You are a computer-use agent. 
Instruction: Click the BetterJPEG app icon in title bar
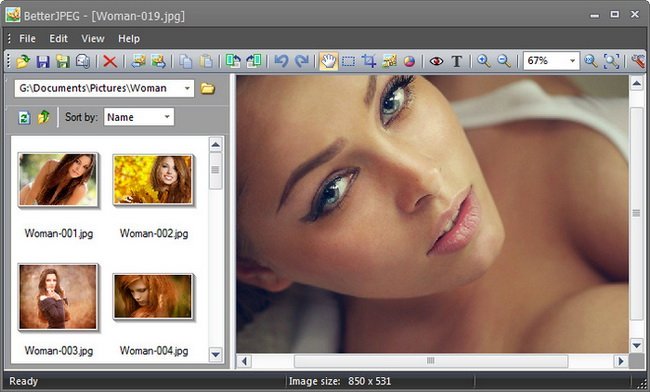pos(13,15)
